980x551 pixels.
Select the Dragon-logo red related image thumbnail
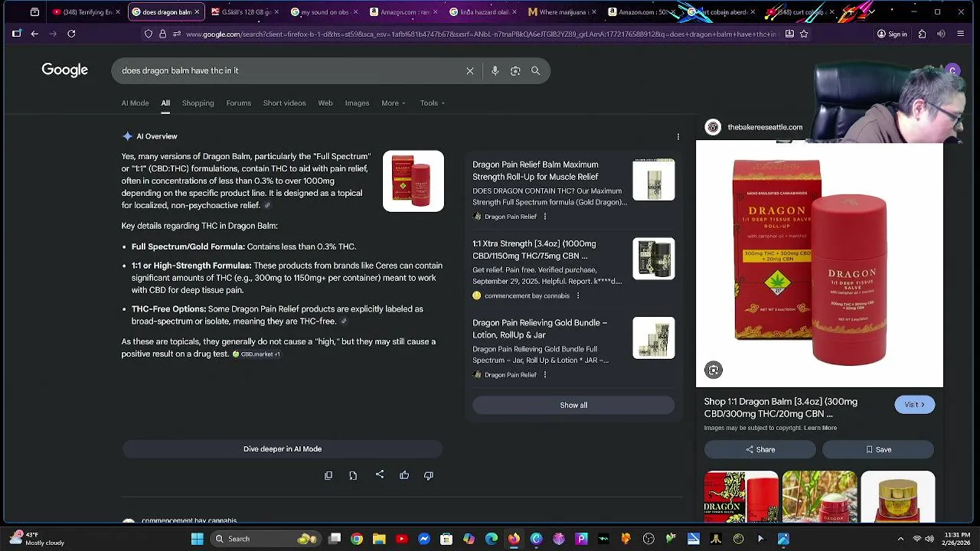(741, 497)
